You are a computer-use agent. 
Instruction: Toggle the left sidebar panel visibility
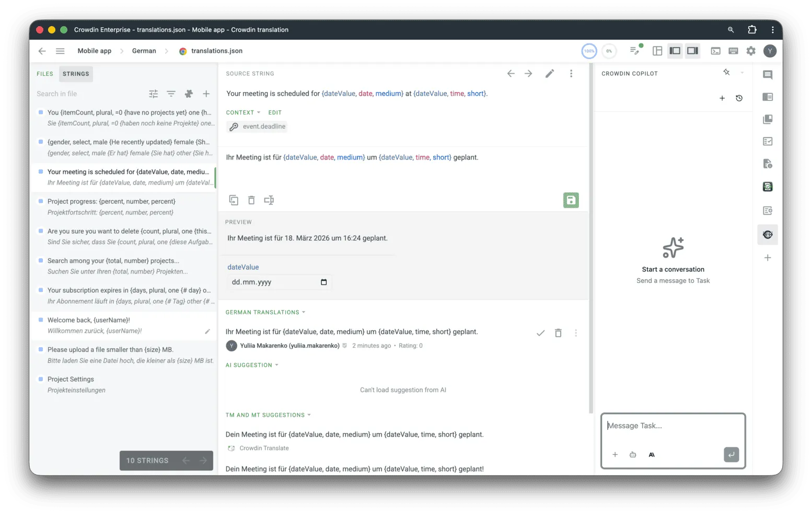point(675,51)
